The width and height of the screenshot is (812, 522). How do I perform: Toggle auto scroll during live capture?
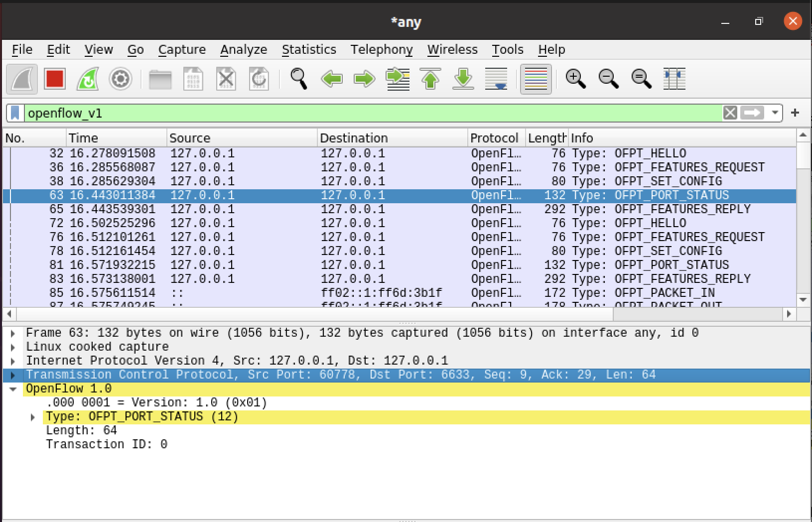(x=496, y=79)
